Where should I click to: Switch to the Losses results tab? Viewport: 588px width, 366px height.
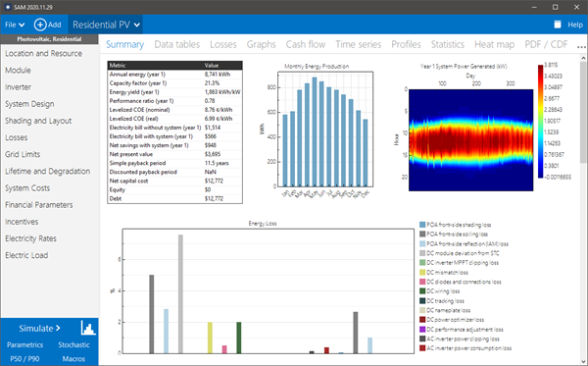click(x=223, y=44)
